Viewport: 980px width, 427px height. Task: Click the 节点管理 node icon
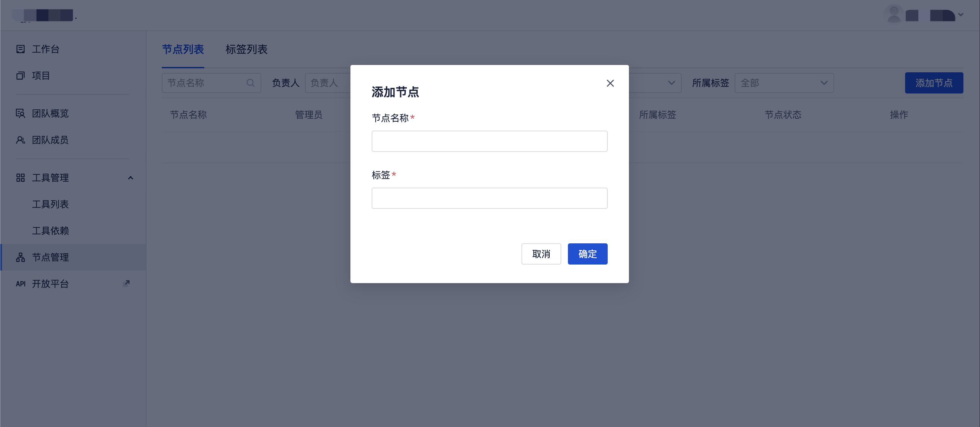click(21, 257)
